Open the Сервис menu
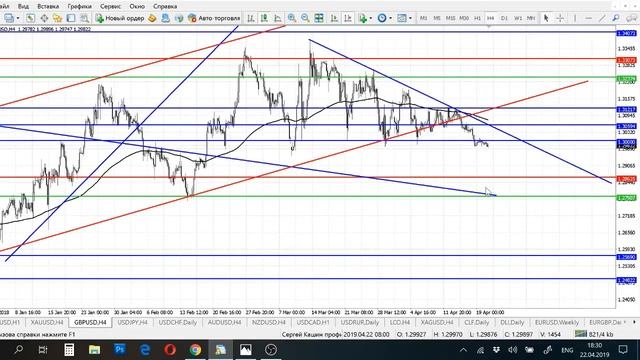Screen dimensions: 640x360 (x=110, y=6)
